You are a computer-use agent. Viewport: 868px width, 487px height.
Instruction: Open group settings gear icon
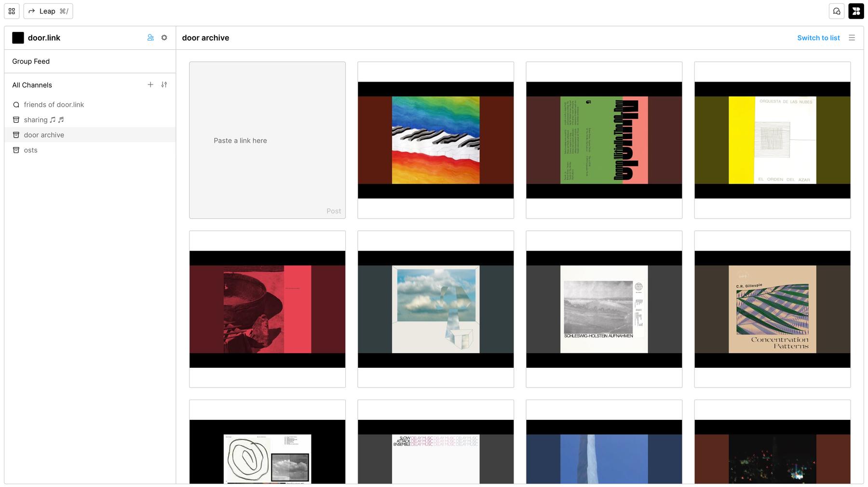pos(164,38)
